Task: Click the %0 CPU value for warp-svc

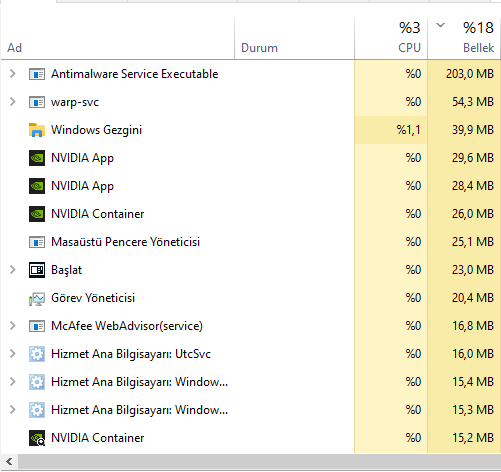Action: [x=413, y=102]
